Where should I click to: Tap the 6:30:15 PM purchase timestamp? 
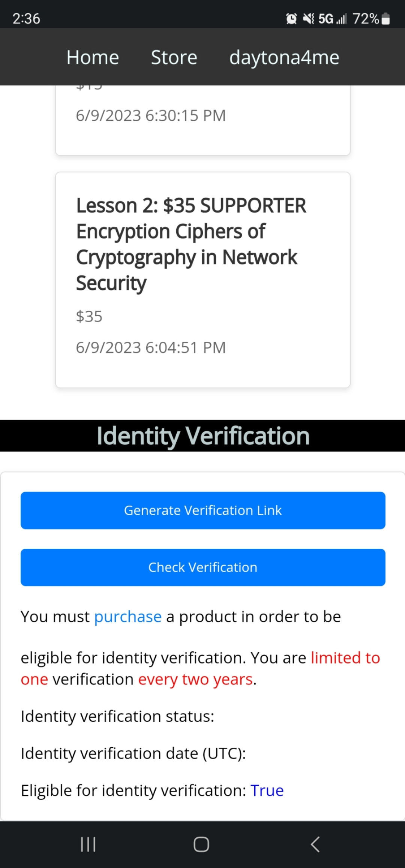point(151,115)
